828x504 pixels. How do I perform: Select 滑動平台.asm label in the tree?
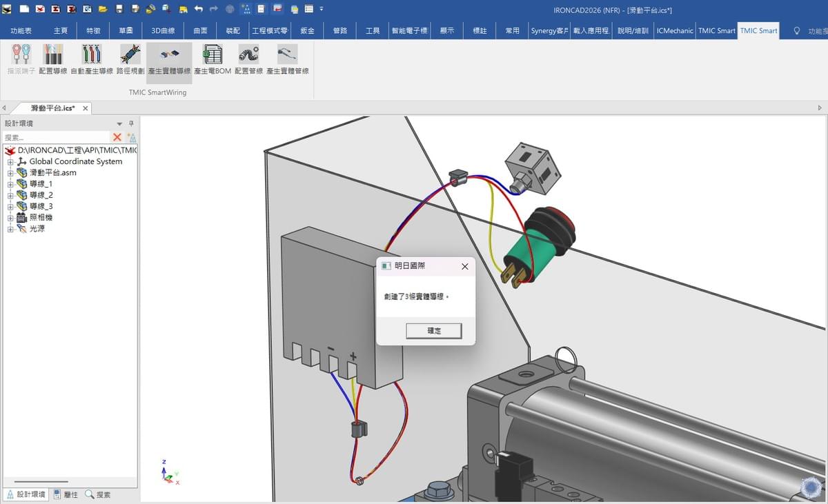click(x=52, y=173)
